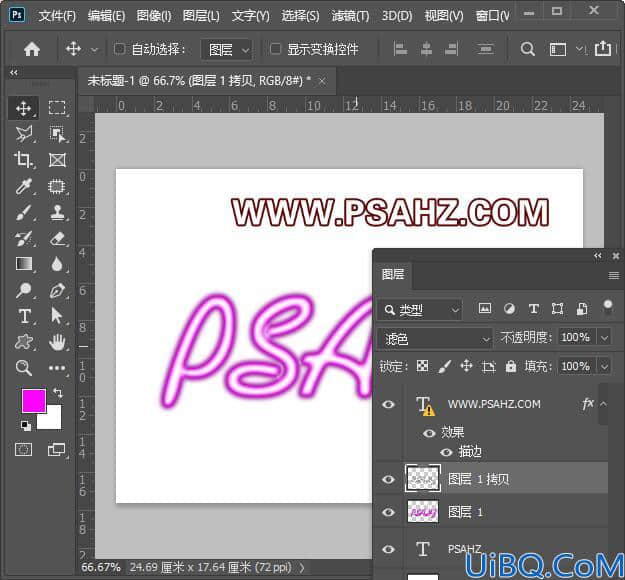This screenshot has width=625, height=580.
Task: Filter layers by smart object icon
Action: click(x=582, y=309)
